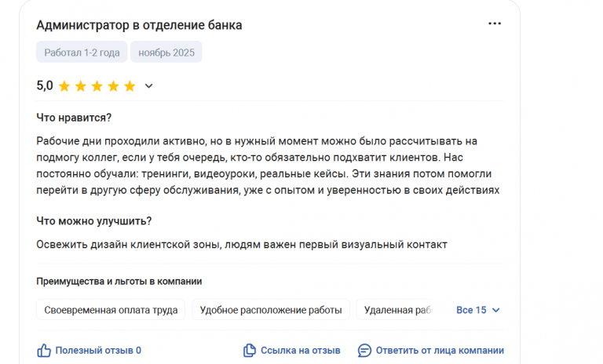Click the thumbs-up helpful review icon
The width and height of the screenshot is (603, 364).
(x=44, y=350)
